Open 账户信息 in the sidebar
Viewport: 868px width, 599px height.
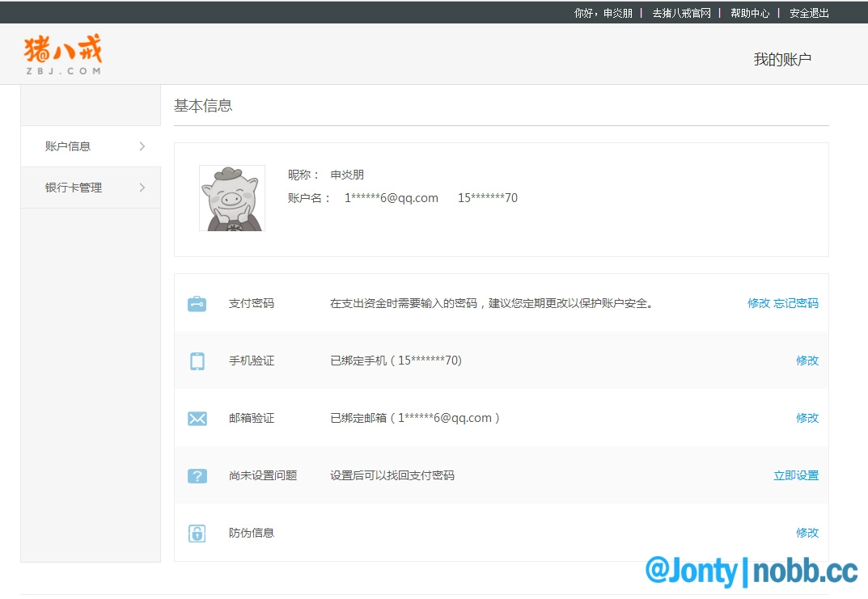68,146
